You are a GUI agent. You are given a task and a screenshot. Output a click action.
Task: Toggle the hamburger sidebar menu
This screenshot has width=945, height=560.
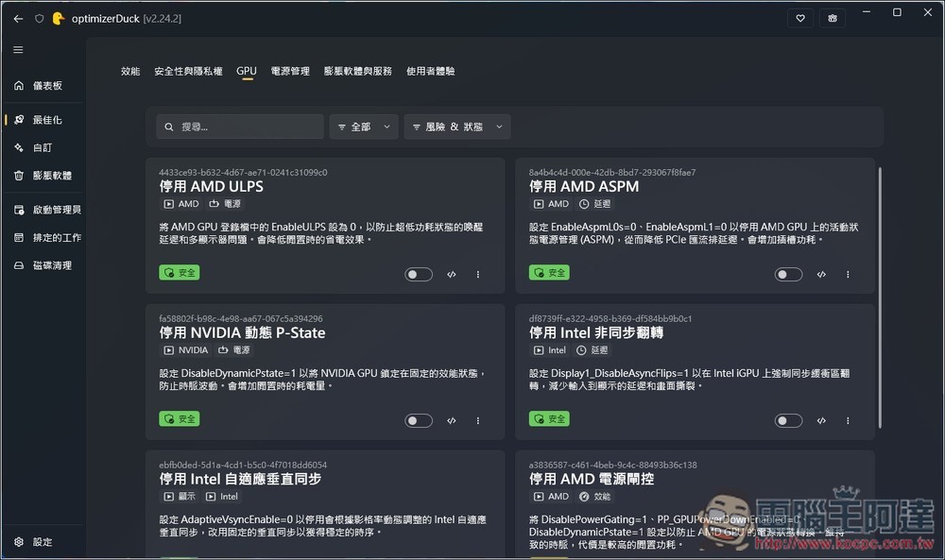pos(18,49)
